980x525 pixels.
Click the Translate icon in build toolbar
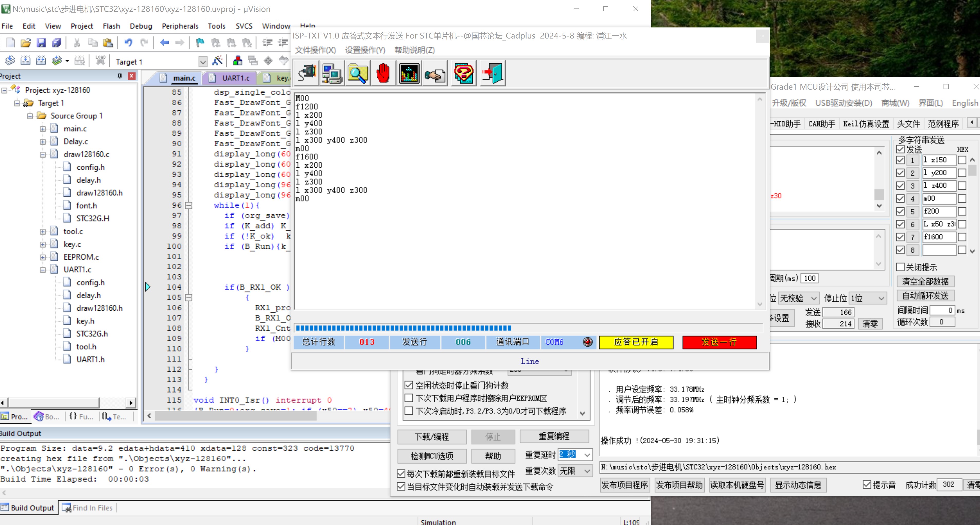coord(10,60)
